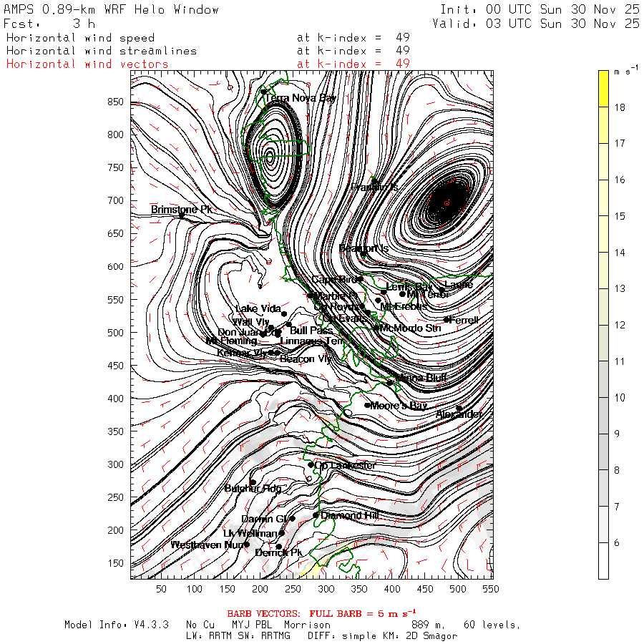This screenshot has height=644, width=644.
Task: Click the red cyclone center marker
Action: pyautogui.click(x=447, y=203)
